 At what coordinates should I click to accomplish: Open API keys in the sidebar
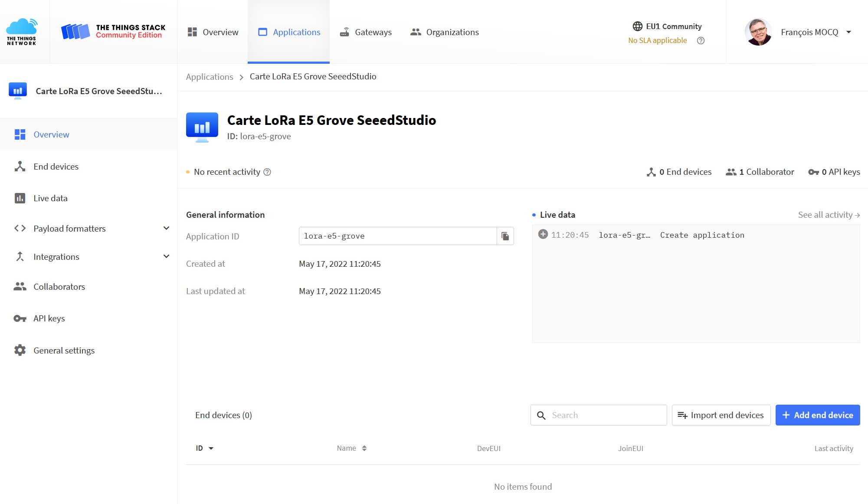88,318
